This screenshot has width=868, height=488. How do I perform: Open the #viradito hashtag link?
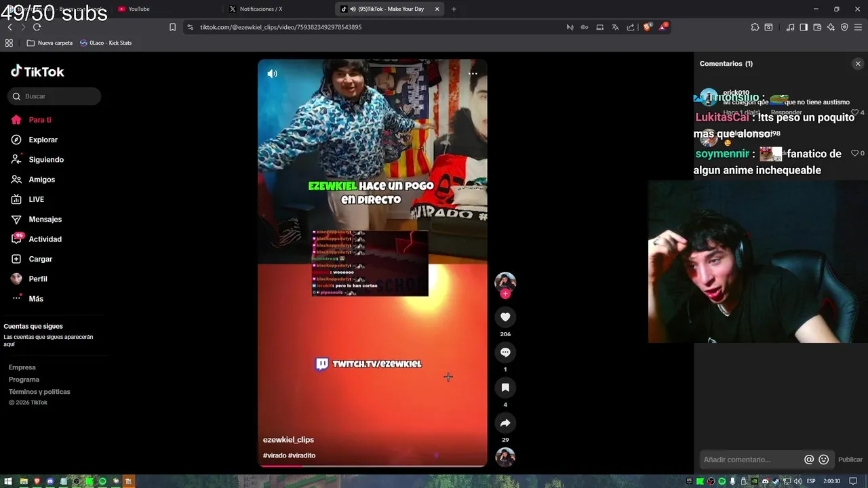302,455
